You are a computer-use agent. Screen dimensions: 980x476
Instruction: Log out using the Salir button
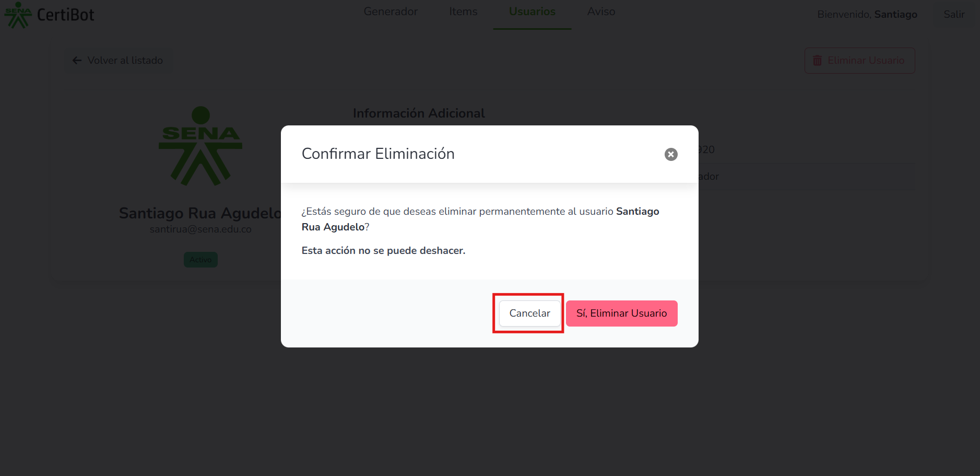(x=954, y=15)
